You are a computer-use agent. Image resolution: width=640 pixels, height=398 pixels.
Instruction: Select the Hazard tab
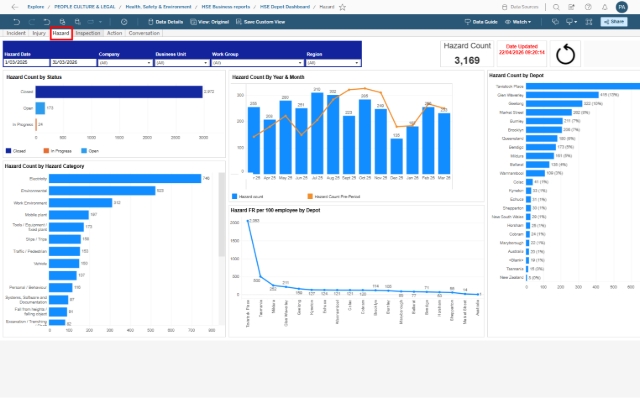click(61, 33)
